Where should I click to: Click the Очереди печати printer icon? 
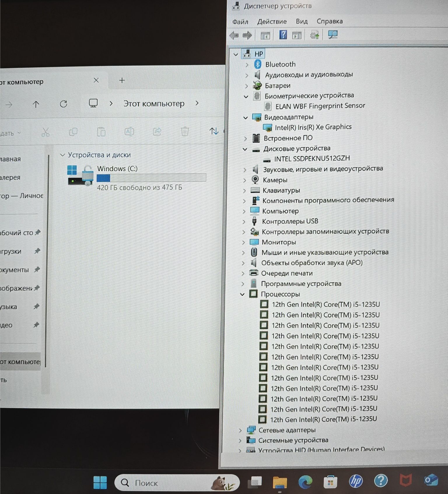tap(254, 273)
